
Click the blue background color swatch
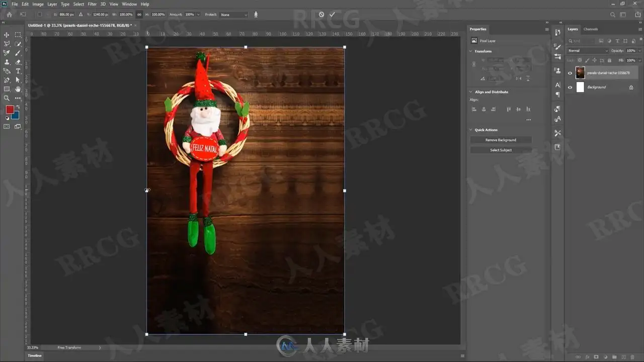[15, 115]
